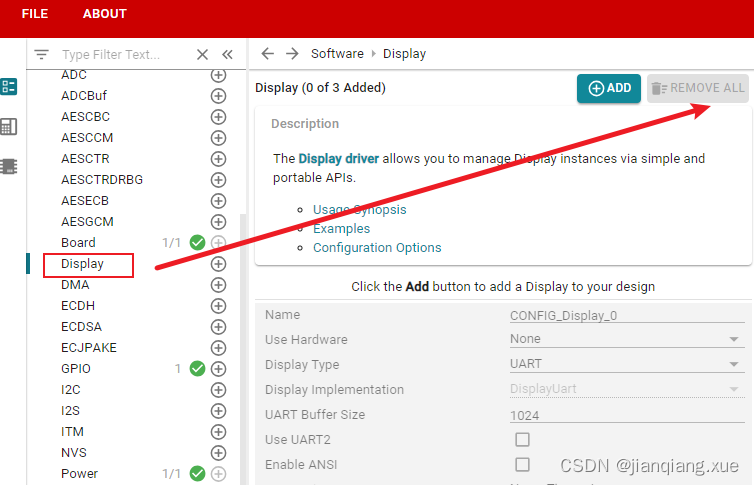The width and height of the screenshot is (754, 485).
Task: Click the UART Buffer Size field
Action: (x=627, y=415)
